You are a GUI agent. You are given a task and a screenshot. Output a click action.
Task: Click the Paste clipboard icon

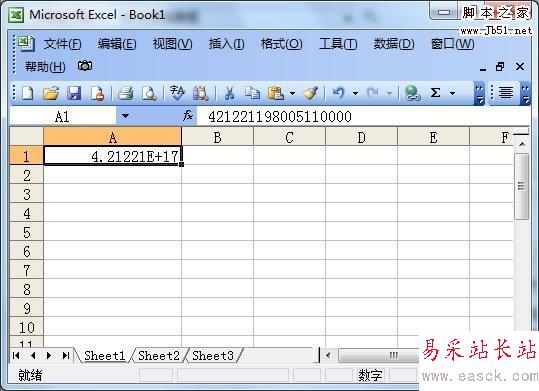[x=276, y=93]
